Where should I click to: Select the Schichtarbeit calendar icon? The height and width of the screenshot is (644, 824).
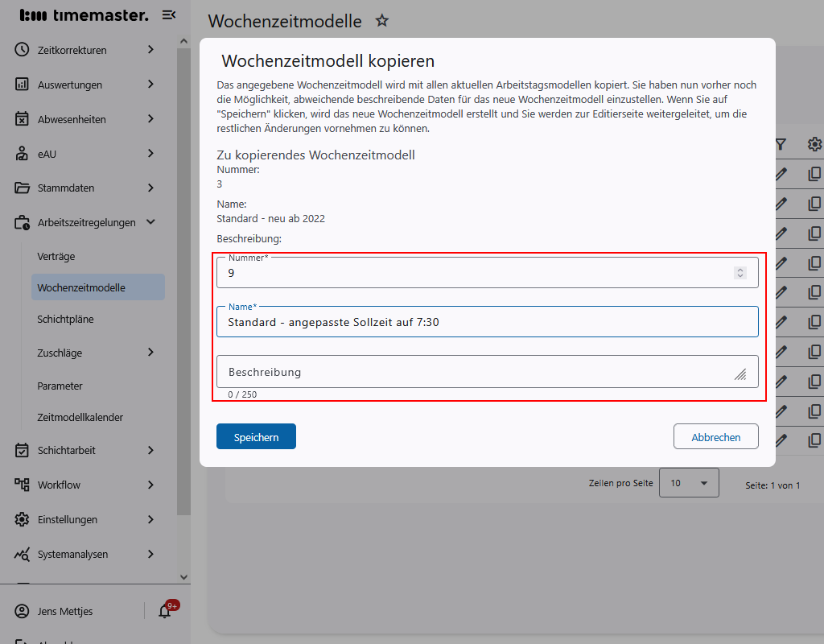[22, 450]
